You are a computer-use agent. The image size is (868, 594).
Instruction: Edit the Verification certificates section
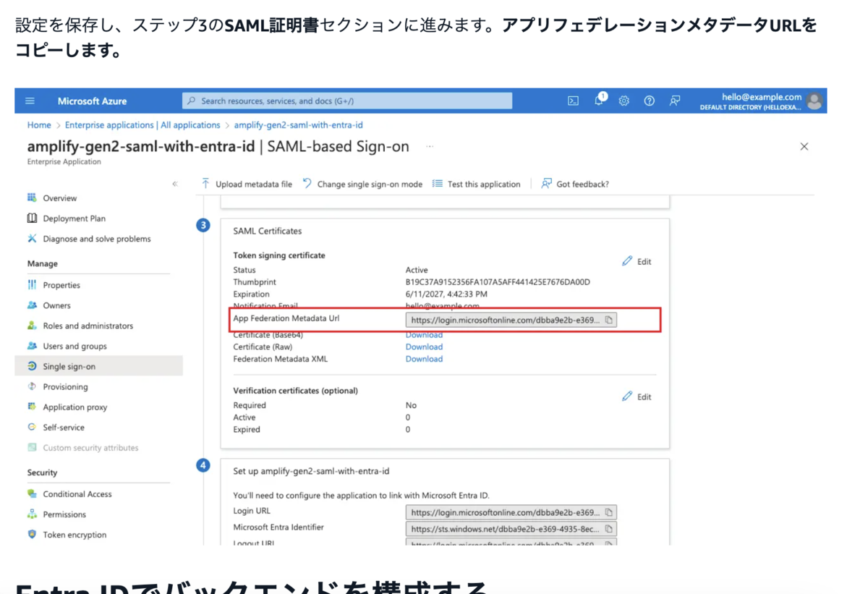tap(637, 396)
